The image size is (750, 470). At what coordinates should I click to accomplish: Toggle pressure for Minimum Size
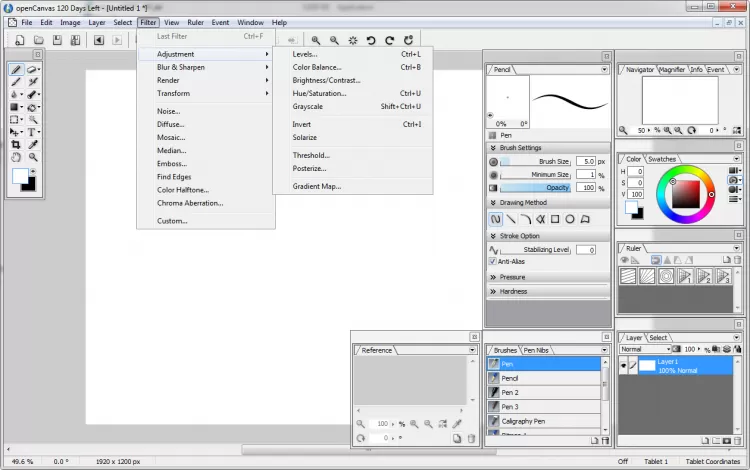click(494, 175)
